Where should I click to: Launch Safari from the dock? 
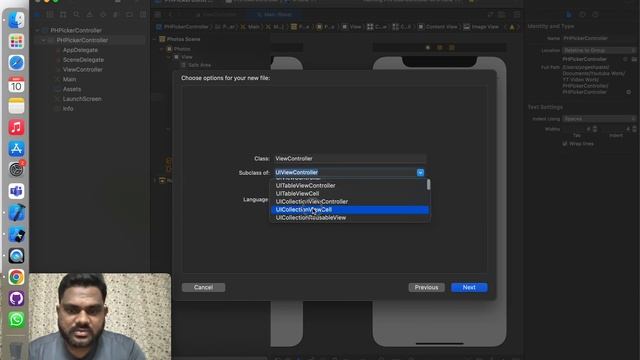16,63
